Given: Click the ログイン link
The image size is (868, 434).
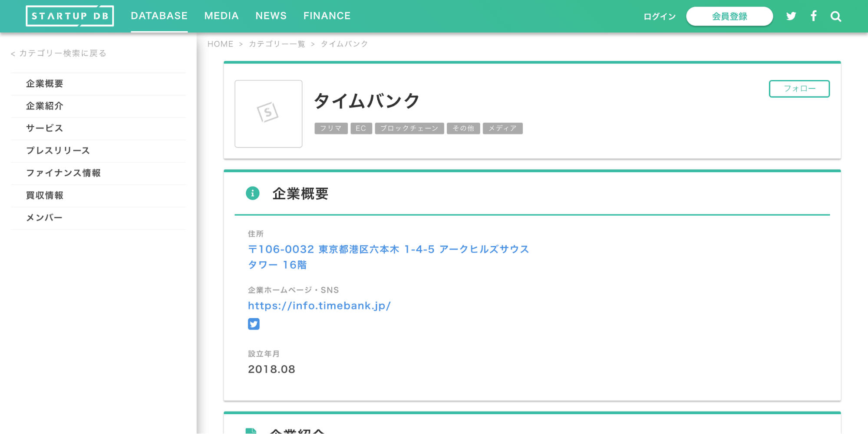Looking at the screenshot, I should point(660,16).
